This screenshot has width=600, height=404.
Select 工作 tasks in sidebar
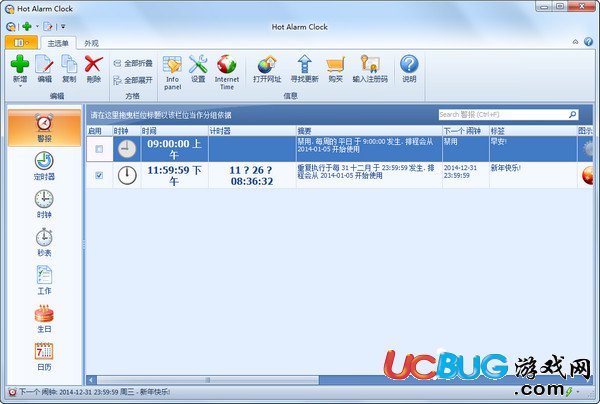point(44,280)
